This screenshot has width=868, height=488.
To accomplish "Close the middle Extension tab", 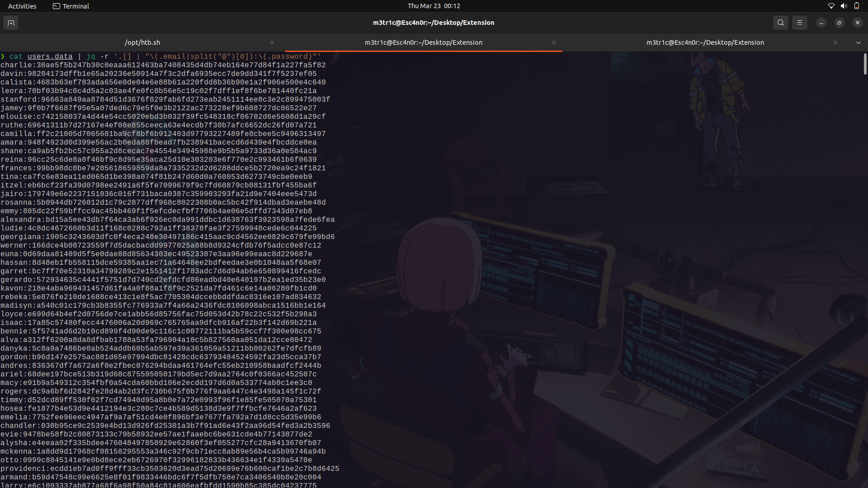I will coord(553,42).
